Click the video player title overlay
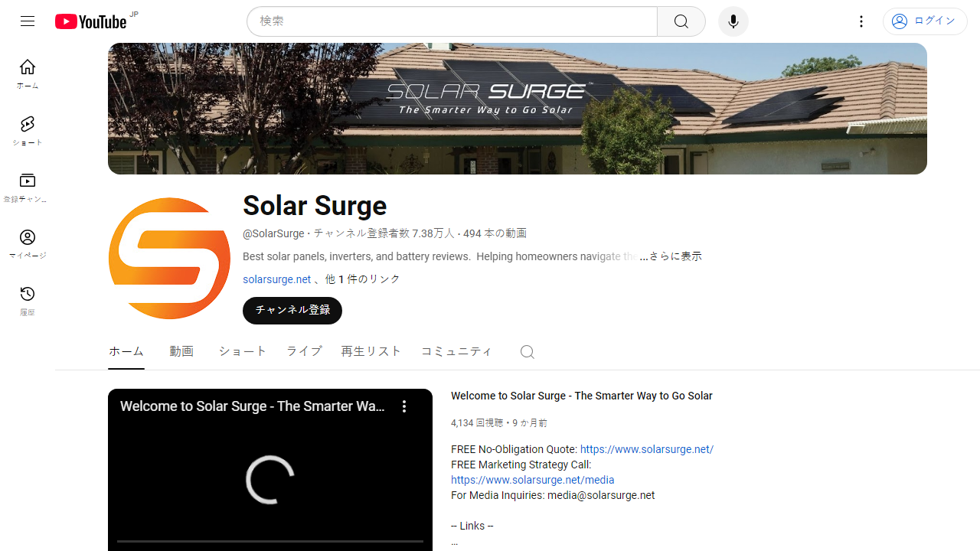The image size is (980, 551). coord(253,406)
